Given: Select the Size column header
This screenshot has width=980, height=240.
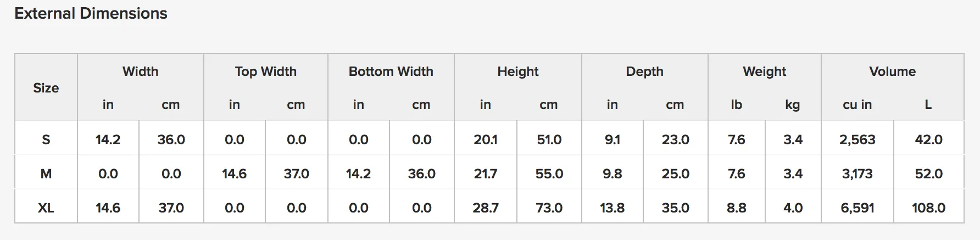Looking at the screenshot, I should (46, 88).
